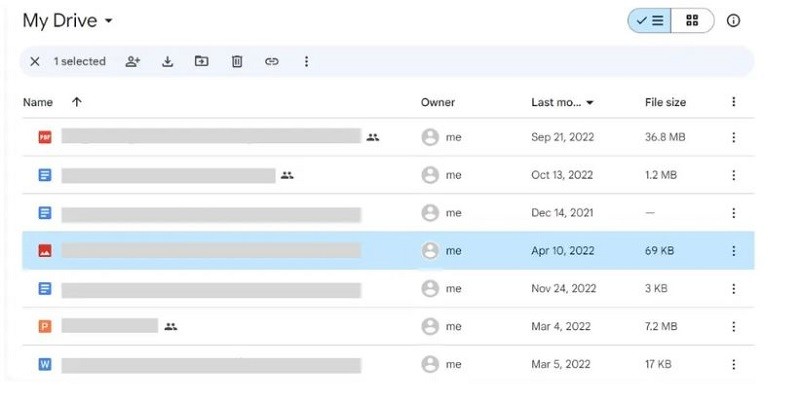Image resolution: width=800 pixels, height=403 pixels.
Task: Switch to grid layout view
Action: [x=692, y=21]
